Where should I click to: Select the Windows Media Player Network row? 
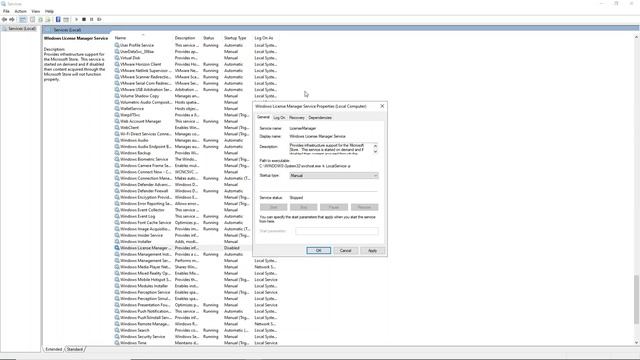pos(196,267)
